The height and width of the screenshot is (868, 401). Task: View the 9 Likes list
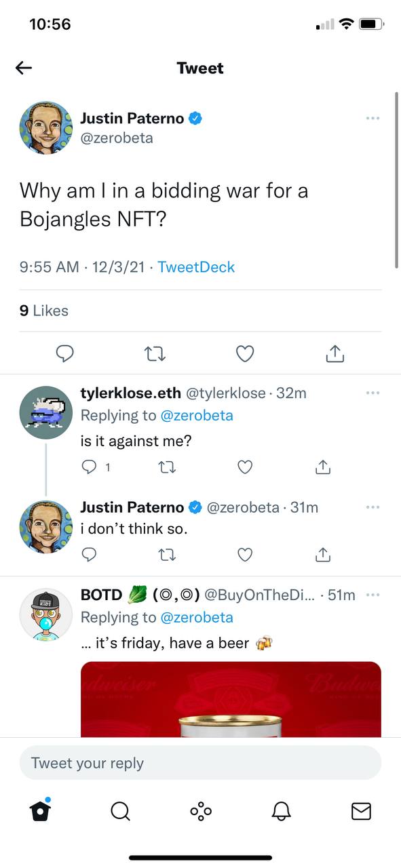tap(44, 311)
